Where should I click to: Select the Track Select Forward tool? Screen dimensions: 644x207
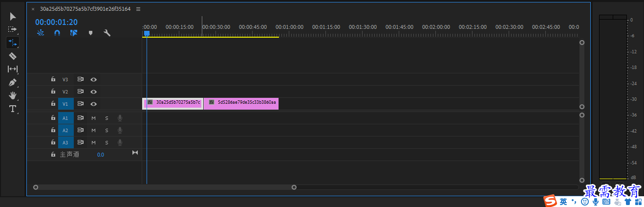point(13,29)
